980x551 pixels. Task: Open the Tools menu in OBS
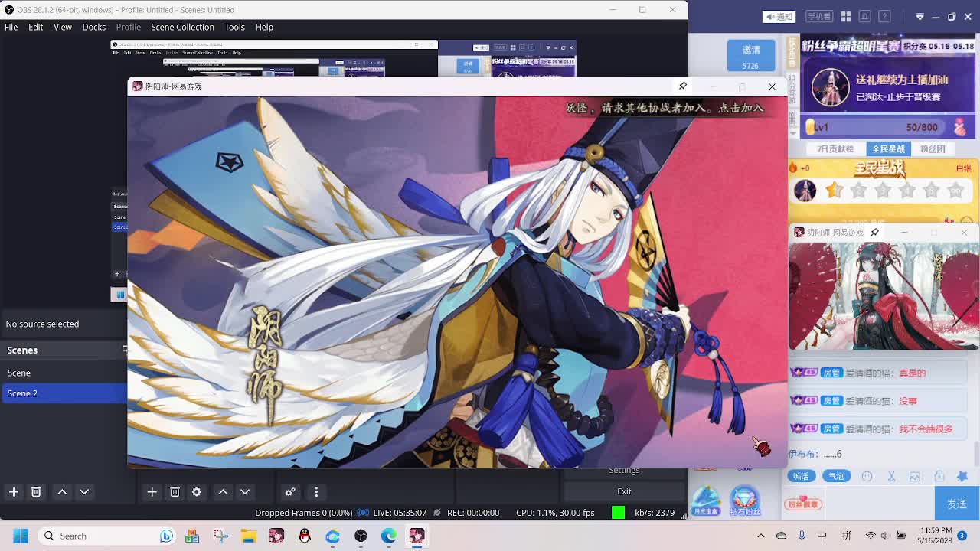[234, 27]
